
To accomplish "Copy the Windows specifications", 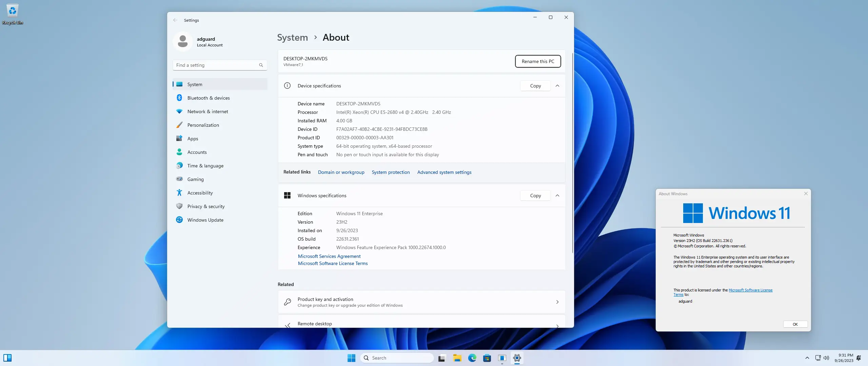I will [535, 196].
